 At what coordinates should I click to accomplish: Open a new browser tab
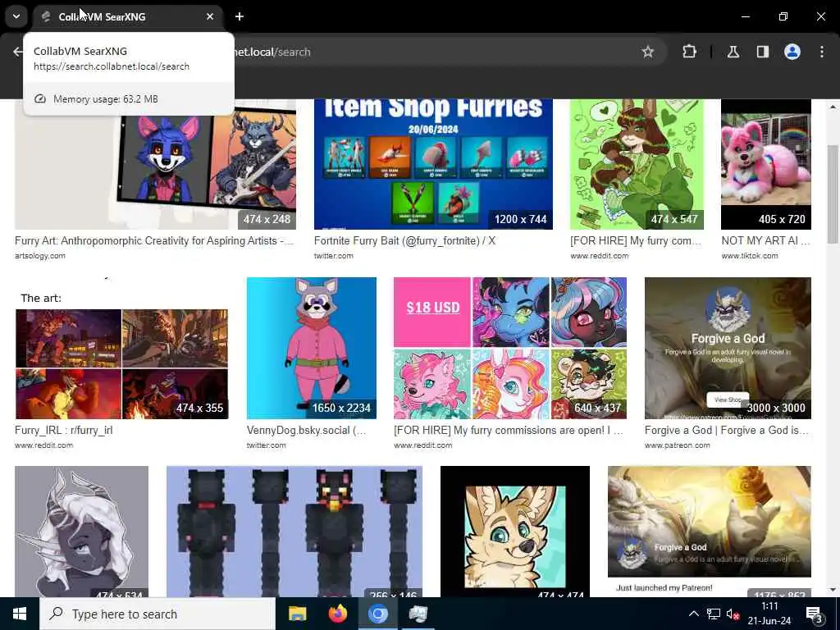(x=240, y=16)
